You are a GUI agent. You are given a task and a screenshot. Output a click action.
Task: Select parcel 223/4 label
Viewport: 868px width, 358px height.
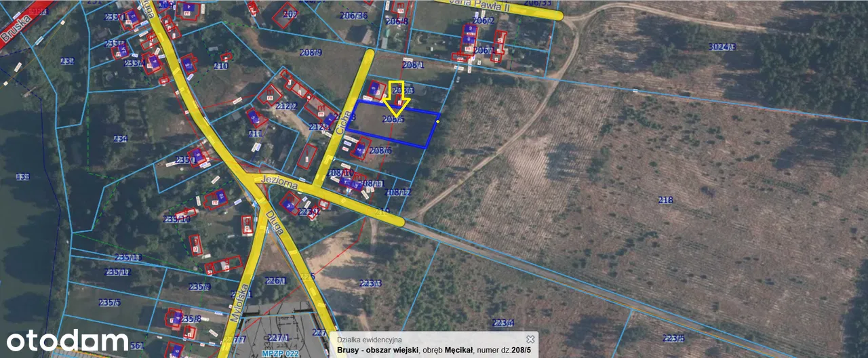click(502, 323)
